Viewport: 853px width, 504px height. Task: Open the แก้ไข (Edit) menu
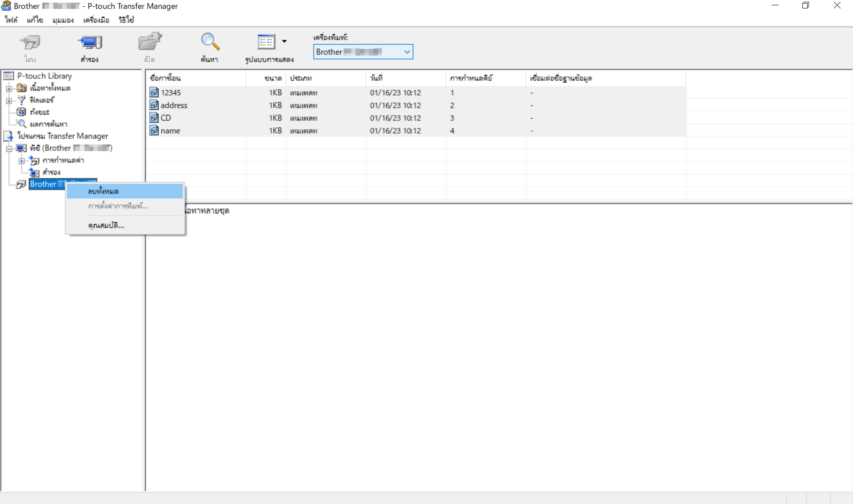(x=35, y=20)
